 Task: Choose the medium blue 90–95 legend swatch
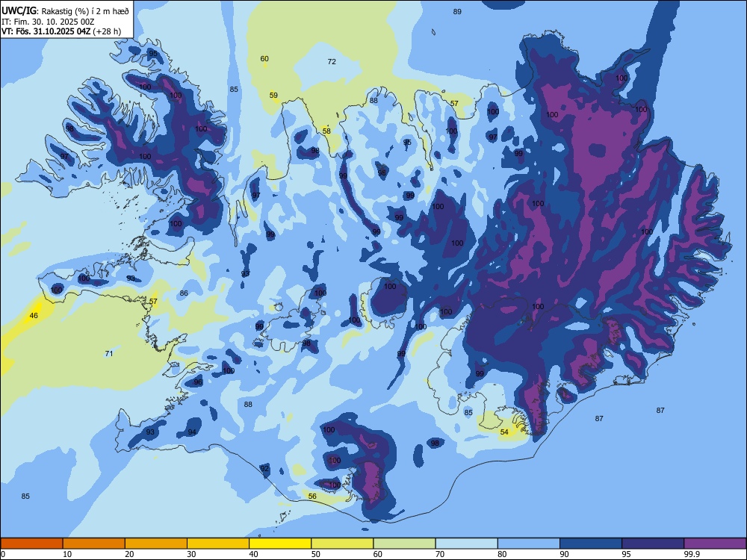coord(591,544)
